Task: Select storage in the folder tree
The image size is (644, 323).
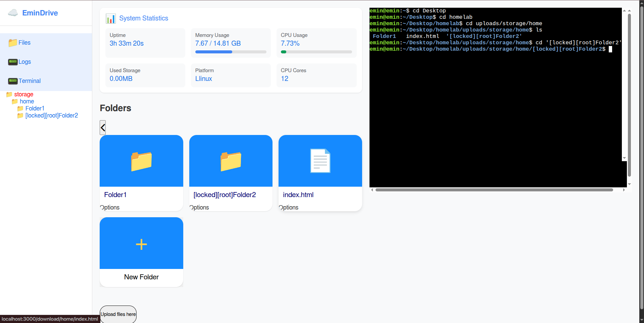Action: pyautogui.click(x=23, y=94)
